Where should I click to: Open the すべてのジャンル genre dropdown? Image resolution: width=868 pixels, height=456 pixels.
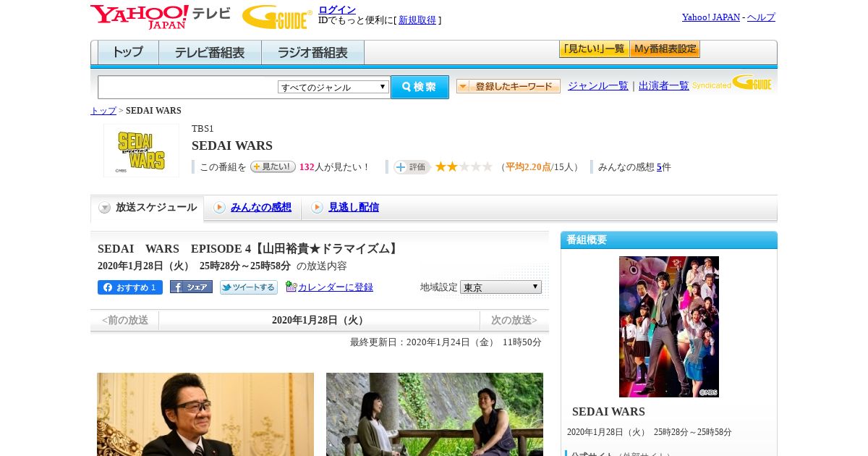tap(333, 87)
